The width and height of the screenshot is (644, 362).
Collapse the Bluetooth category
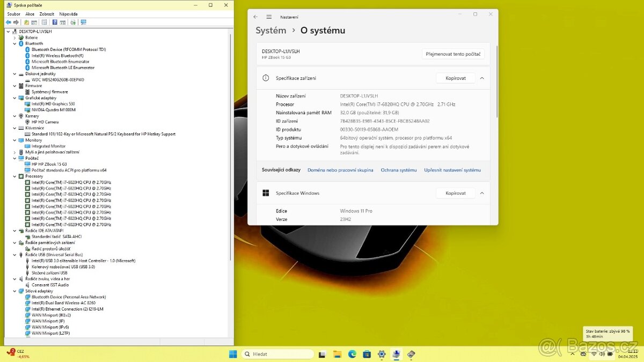14,43
